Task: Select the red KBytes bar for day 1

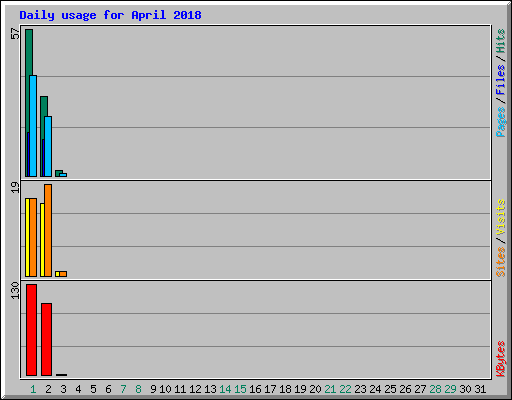Action: pos(31,330)
